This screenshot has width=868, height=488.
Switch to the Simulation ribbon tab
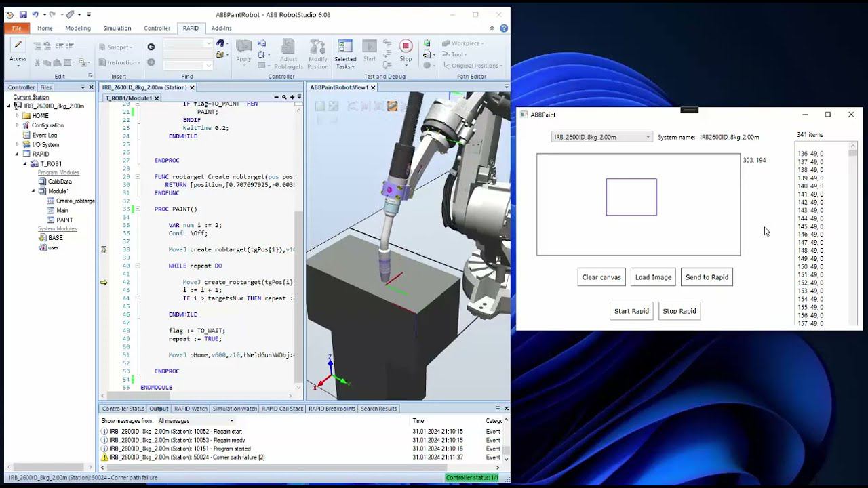117,28
